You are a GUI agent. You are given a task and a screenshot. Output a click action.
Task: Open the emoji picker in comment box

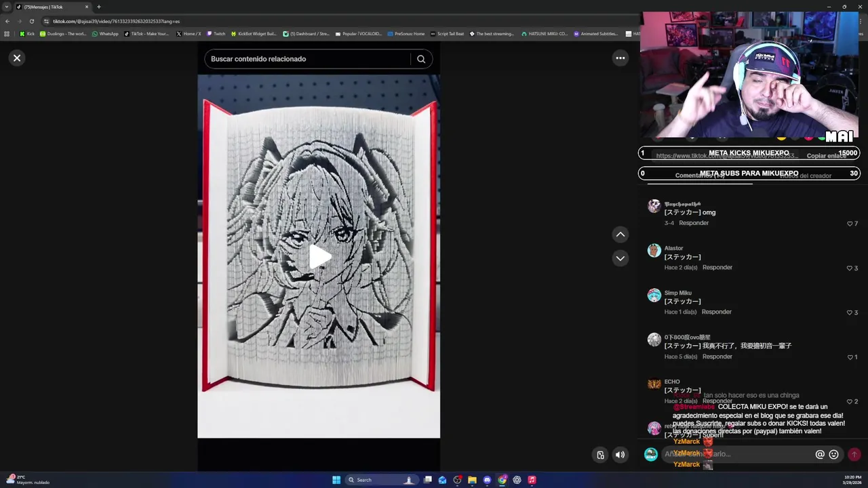click(x=833, y=455)
